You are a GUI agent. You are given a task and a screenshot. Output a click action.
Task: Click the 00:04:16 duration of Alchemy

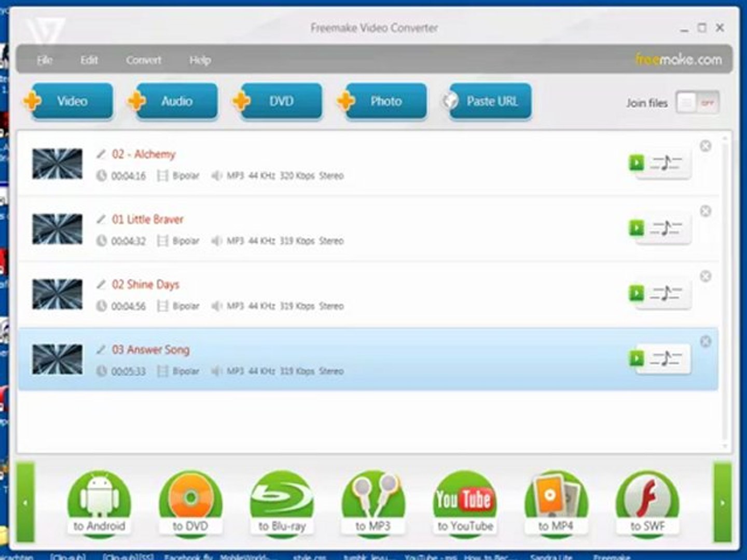129,176
